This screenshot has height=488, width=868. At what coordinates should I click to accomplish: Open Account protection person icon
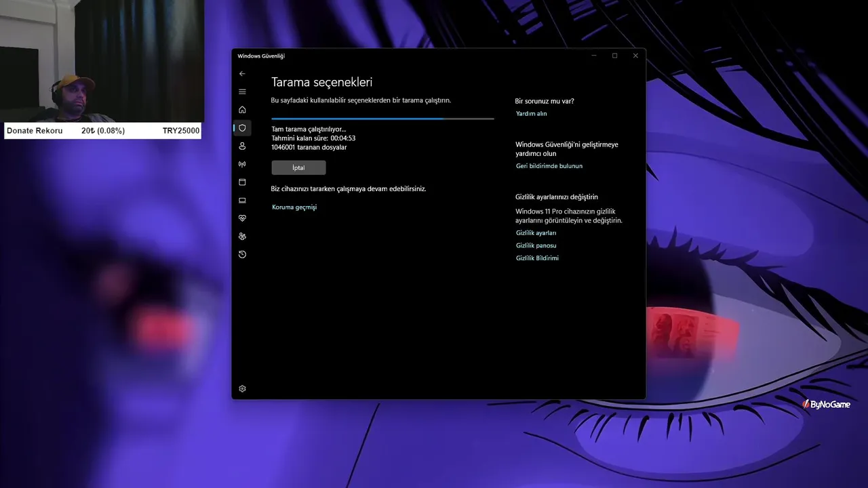242,146
